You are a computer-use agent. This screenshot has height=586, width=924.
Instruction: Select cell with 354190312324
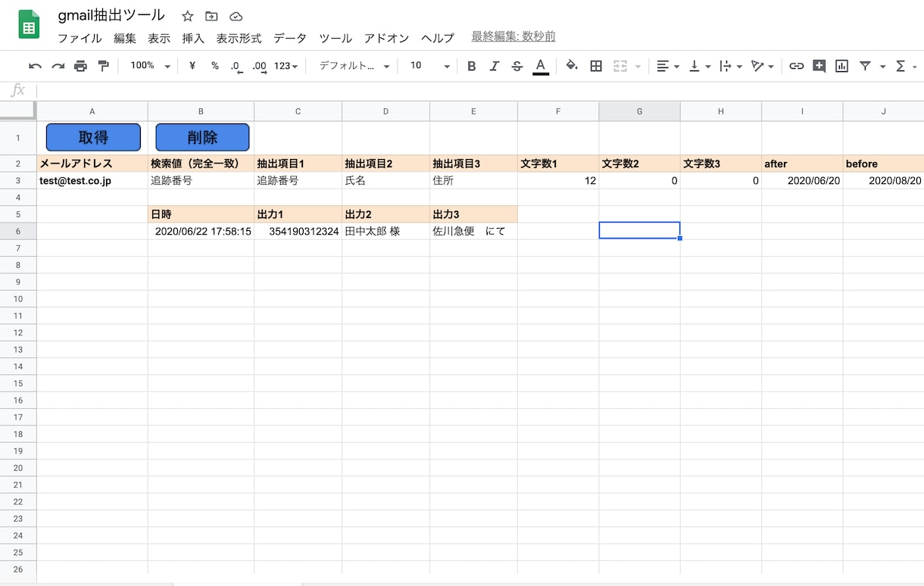[x=298, y=232]
